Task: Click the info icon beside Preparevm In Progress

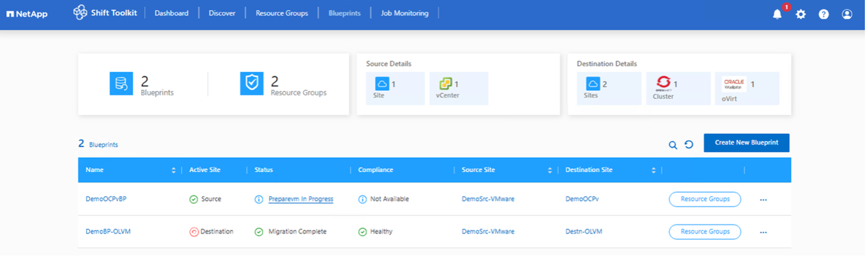Action: [x=260, y=200]
